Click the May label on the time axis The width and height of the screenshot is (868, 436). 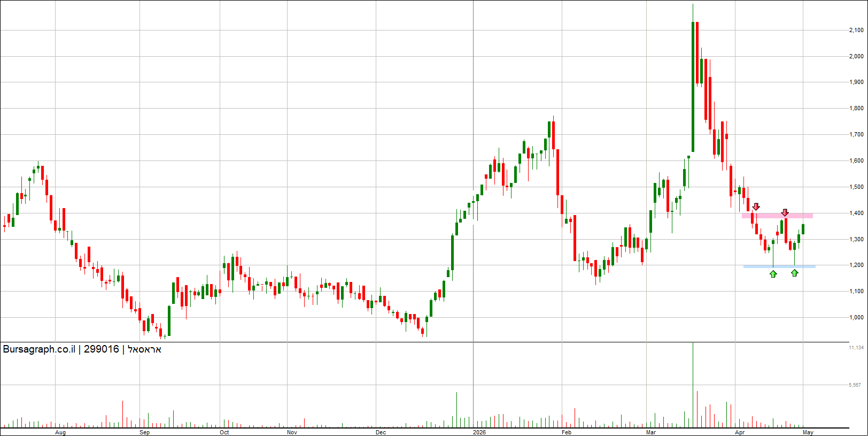808,432
